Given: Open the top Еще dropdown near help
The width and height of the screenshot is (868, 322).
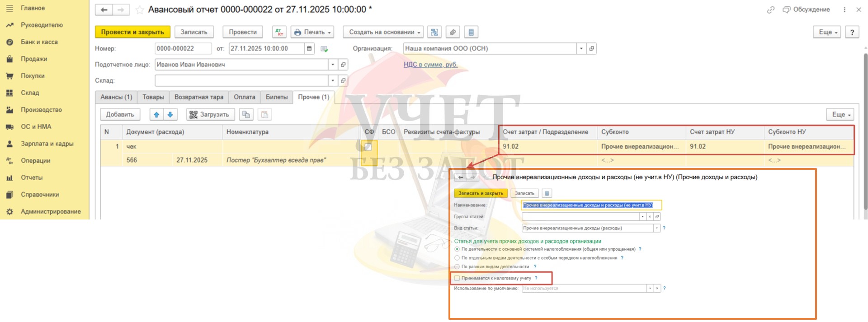Looking at the screenshot, I should (827, 32).
